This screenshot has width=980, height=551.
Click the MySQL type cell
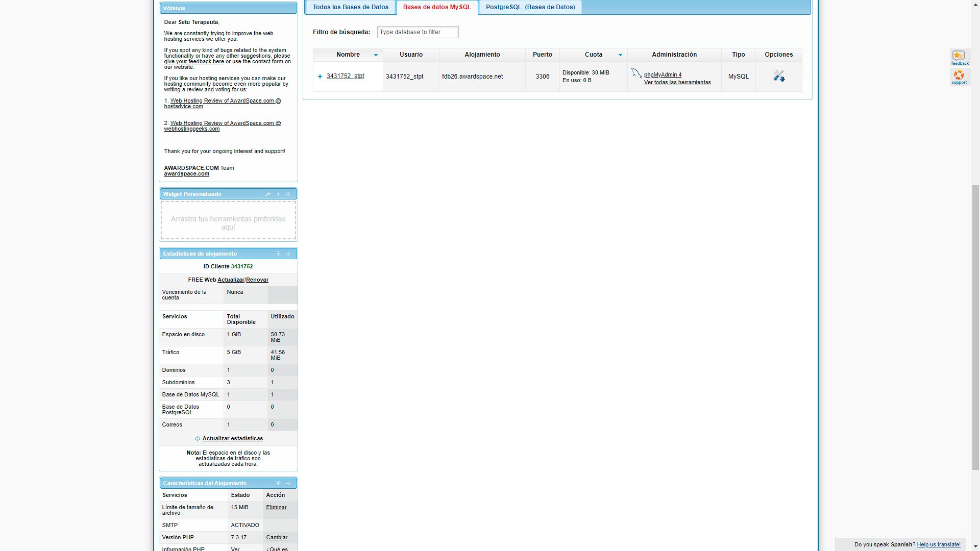coord(739,77)
